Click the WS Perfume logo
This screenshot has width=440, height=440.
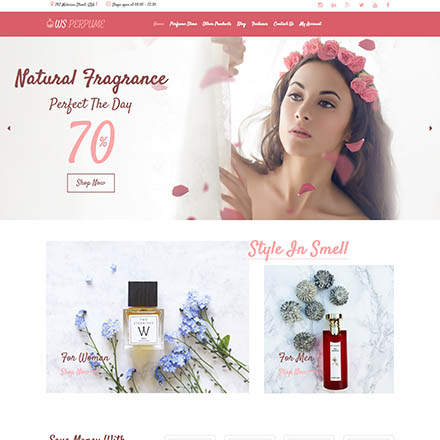pos(76,23)
